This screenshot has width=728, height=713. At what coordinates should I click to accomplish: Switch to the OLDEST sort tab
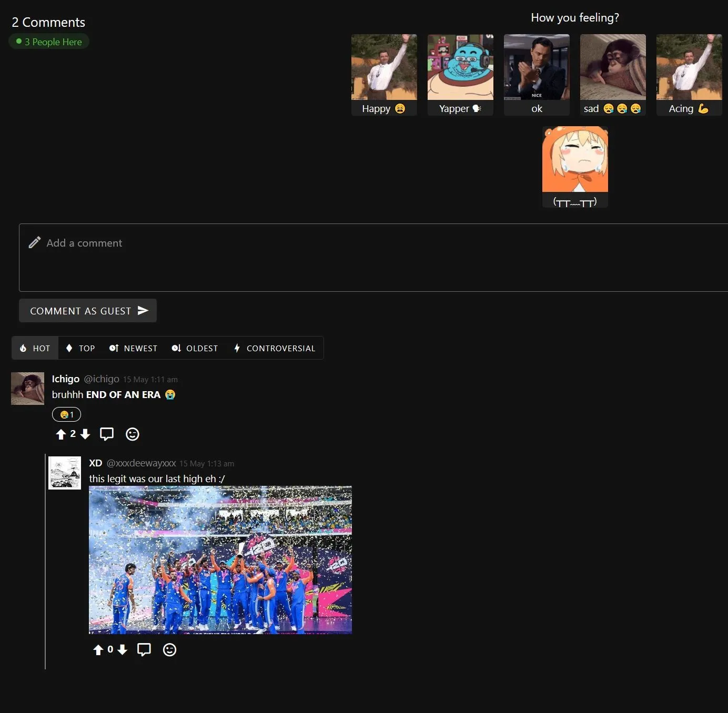click(195, 348)
